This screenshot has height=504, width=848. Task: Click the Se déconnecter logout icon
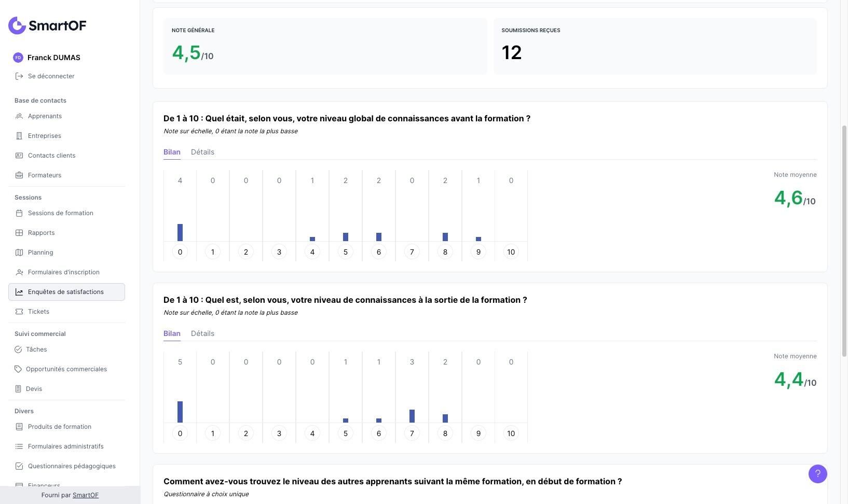point(19,76)
